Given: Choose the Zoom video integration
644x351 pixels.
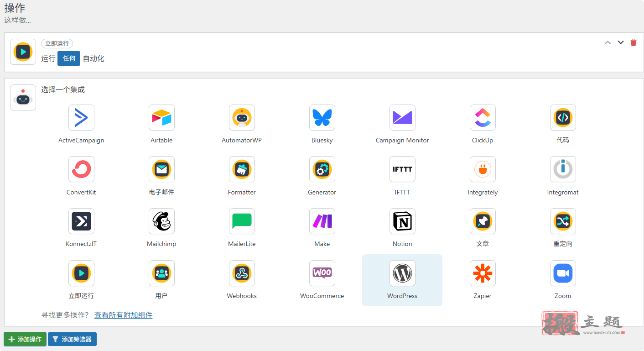Looking at the screenshot, I should [563, 273].
